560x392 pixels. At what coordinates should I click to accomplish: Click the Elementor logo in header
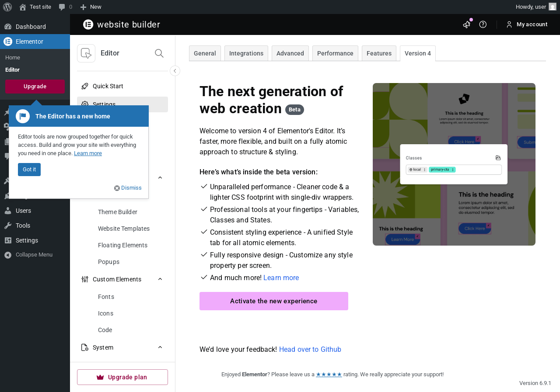point(88,24)
